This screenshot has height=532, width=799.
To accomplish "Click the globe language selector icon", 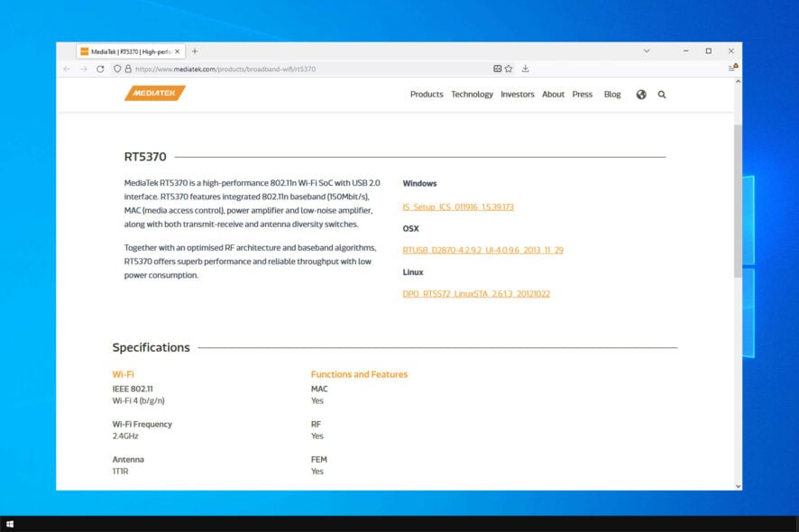I will coord(641,94).
